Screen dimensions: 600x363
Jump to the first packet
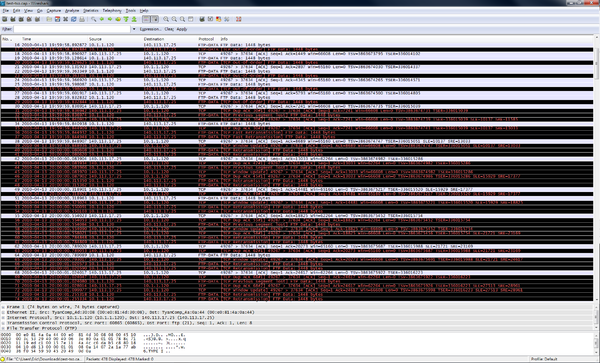[x=126, y=19]
